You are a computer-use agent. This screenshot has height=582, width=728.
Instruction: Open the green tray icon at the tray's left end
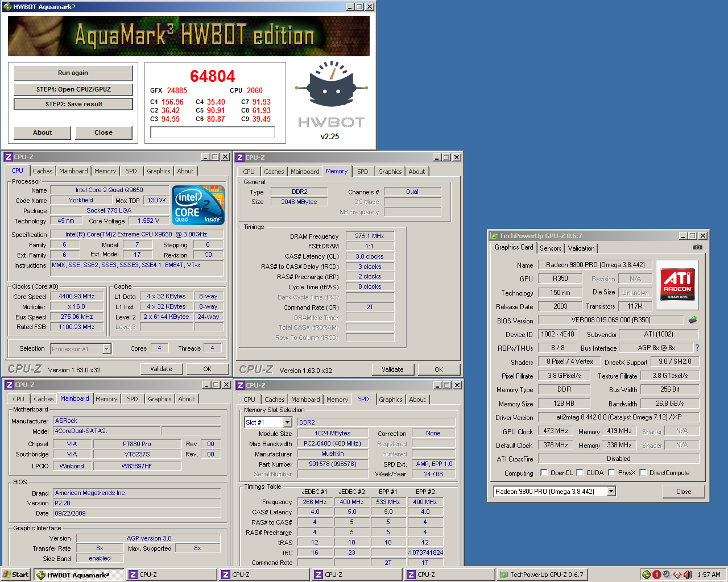tap(647, 575)
